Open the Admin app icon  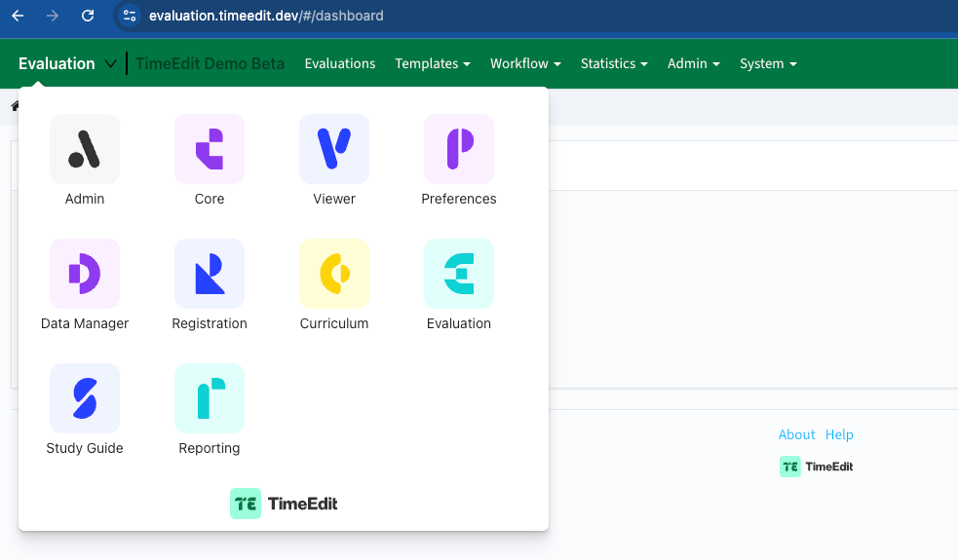[x=85, y=149]
